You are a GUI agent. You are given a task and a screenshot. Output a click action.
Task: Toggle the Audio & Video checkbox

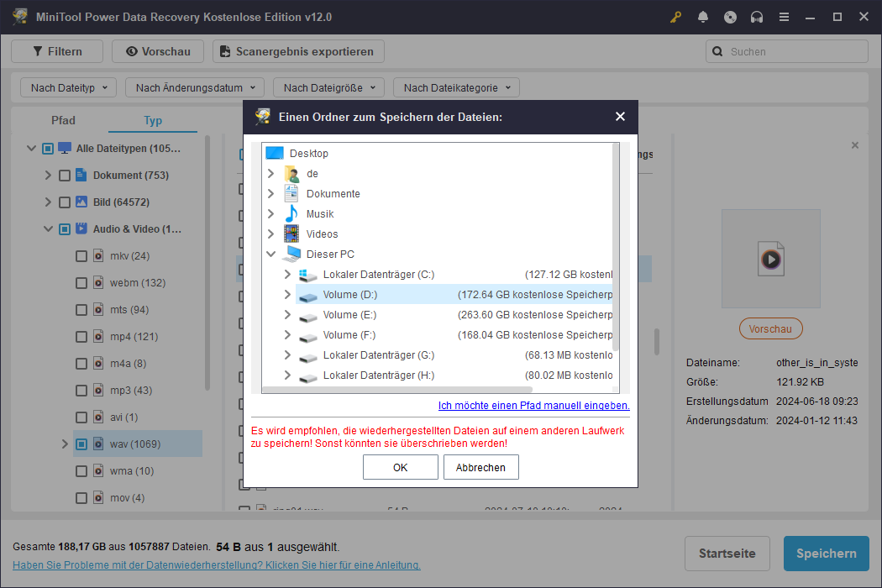65,229
